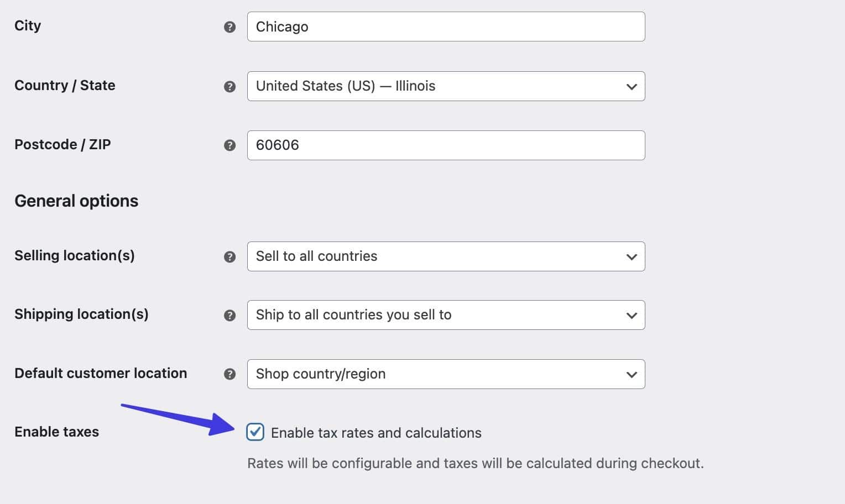Open the Postcode / ZIP help tooltip
Image resolution: width=845 pixels, height=504 pixels.
coord(229,145)
